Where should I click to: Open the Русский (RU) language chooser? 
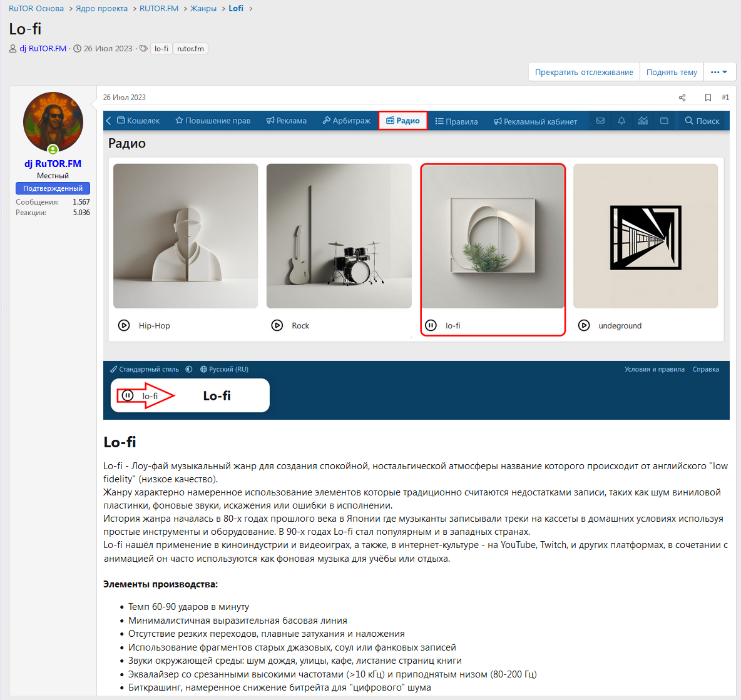224,369
